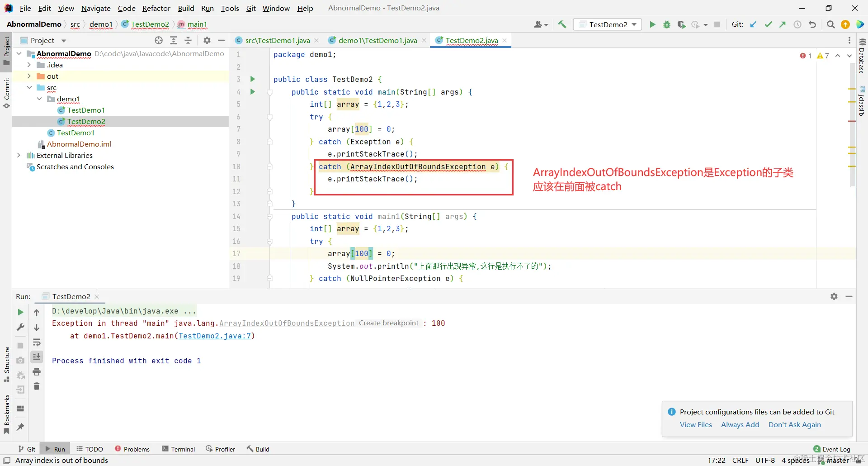Viewport: 868px width, 466px height.
Task: Dump threads using the camera icon
Action: (x=20, y=360)
